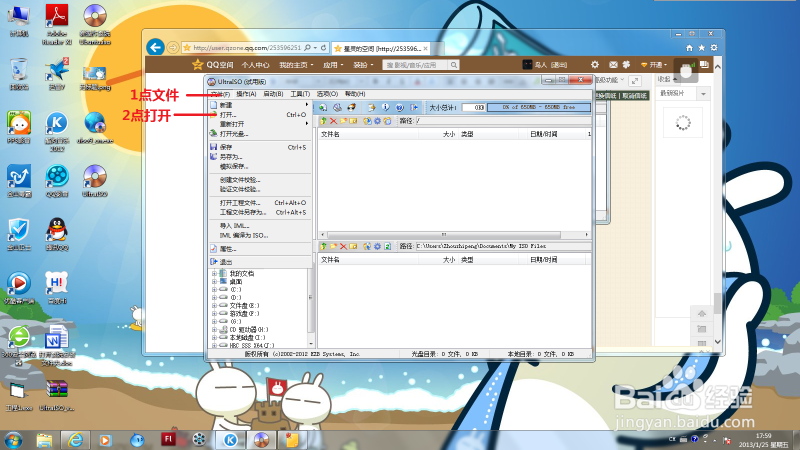The image size is (800, 450).
Task: Click the 个人中心 link in Qzone header
Action: (x=255, y=65)
